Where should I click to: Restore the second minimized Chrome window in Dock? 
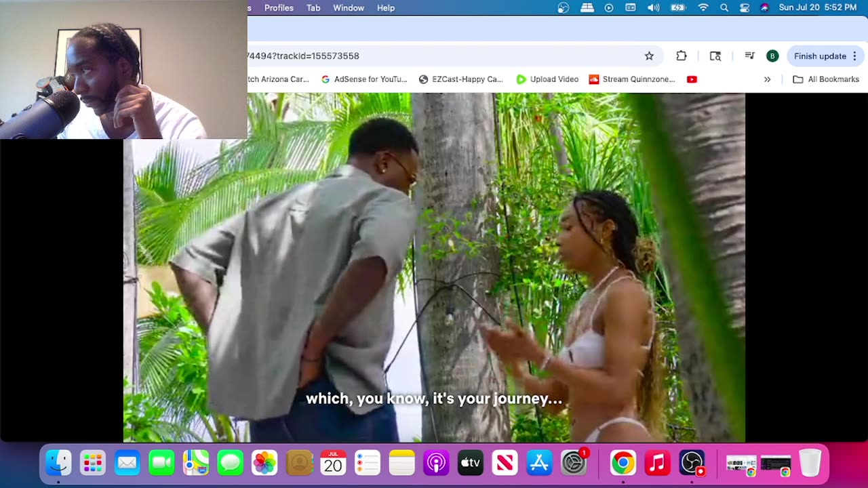coord(775,464)
